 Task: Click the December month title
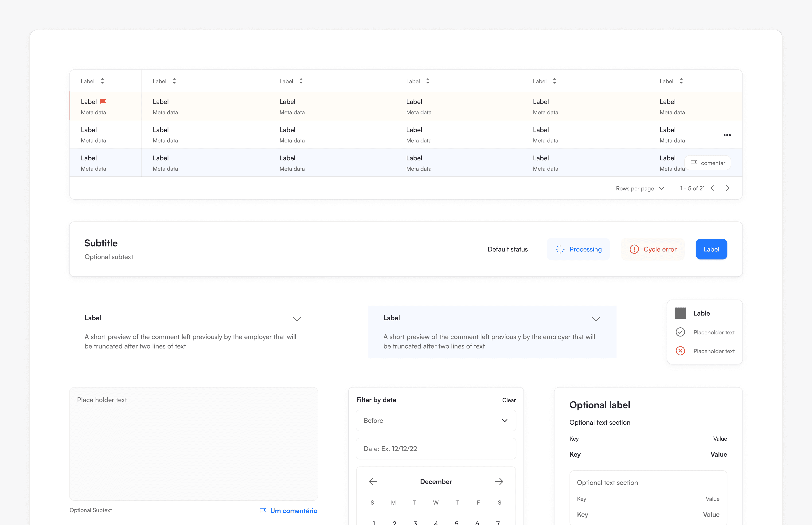(x=436, y=481)
